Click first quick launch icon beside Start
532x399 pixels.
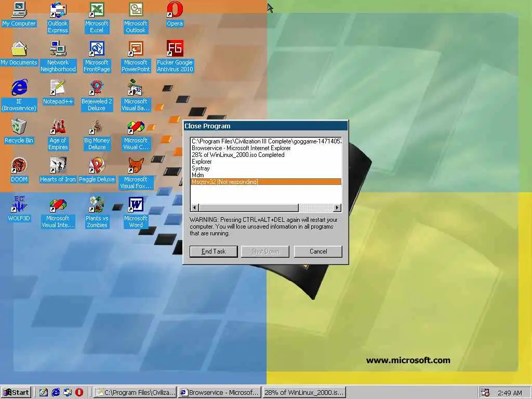(44, 393)
